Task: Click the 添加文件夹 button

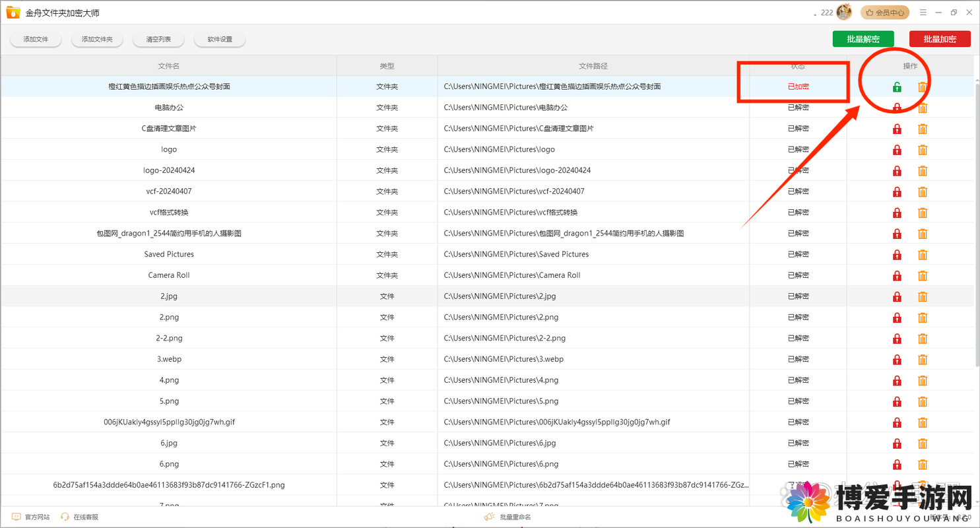Action: 97,40
